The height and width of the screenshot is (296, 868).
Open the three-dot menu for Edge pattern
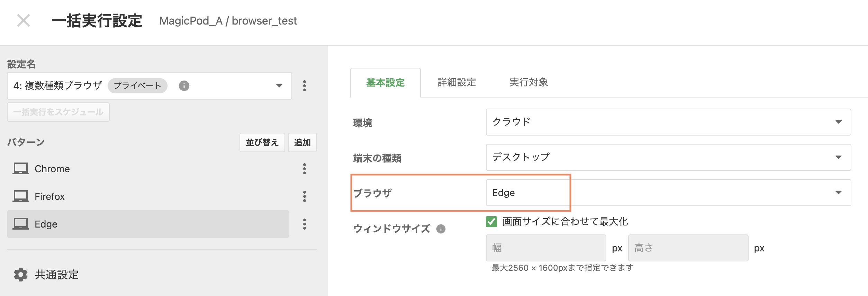click(305, 224)
